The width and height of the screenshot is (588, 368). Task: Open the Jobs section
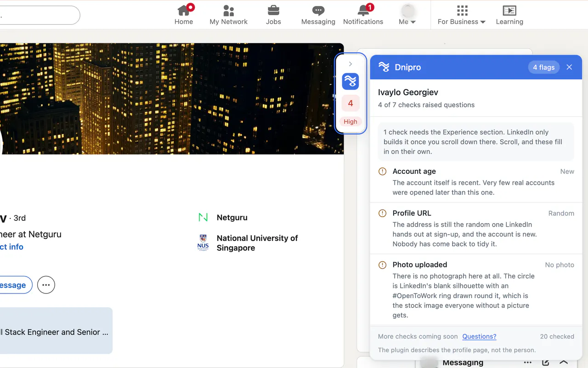pyautogui.click(x=273, y=15)
